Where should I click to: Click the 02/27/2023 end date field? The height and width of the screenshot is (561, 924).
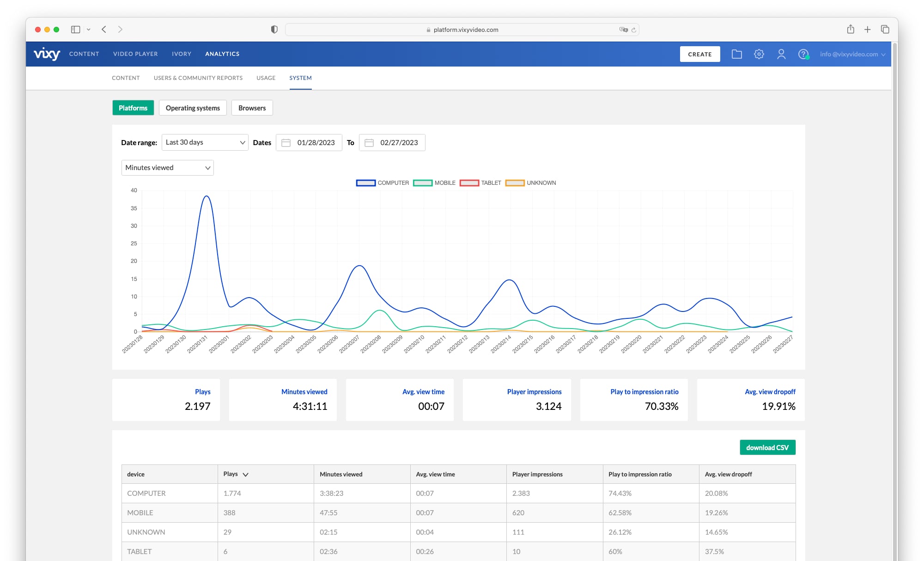tap(392, 143)
